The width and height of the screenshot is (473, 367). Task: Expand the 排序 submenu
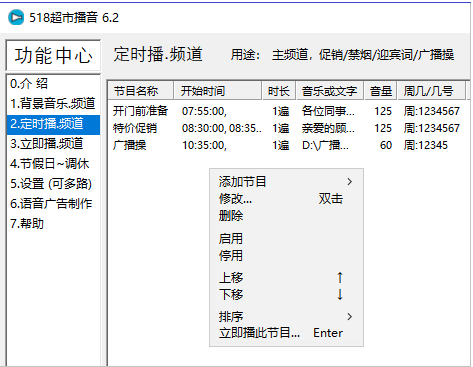tap(286, 316)
